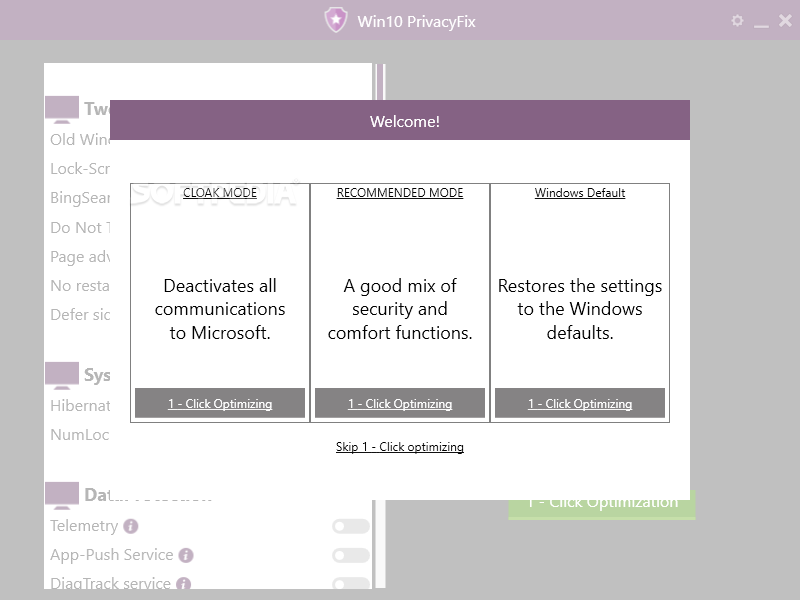Click the DiagTrack service label
This screenshot has height=600, width=800.
110,583
